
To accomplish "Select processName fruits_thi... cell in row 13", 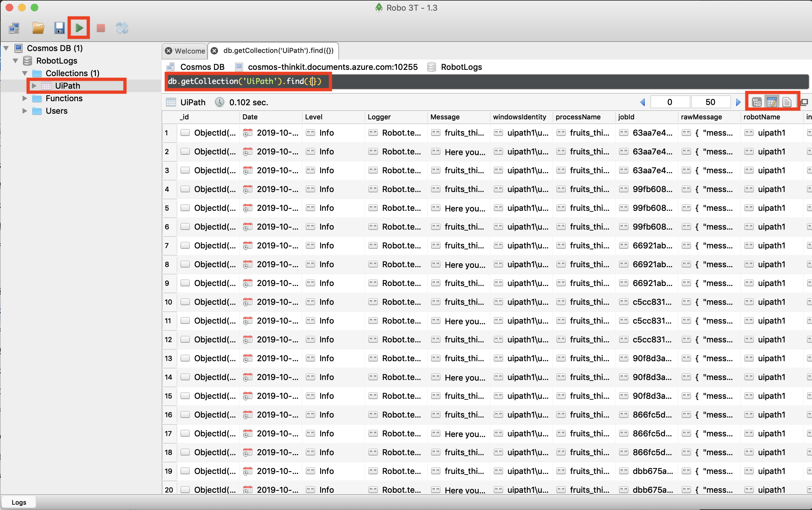I will click(584, 358).
